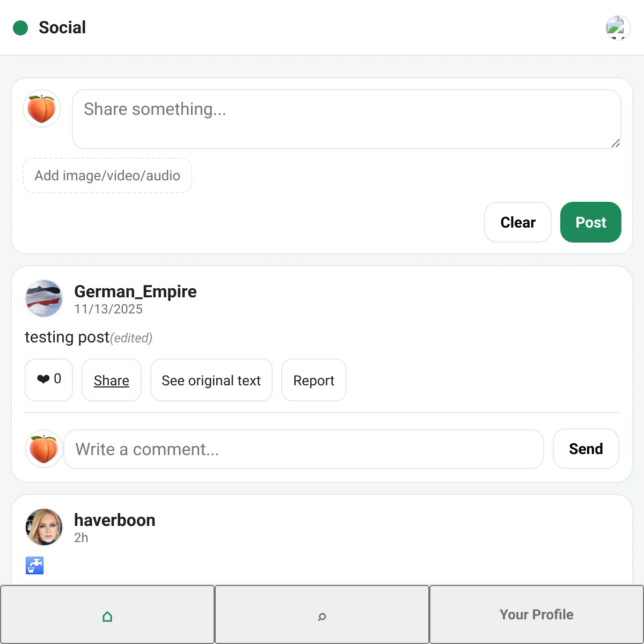Viewport: 644px width, 644px height.
Task: Send the comment
Action: [586, 449]
